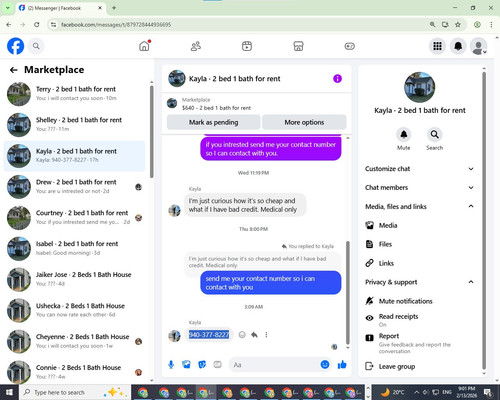500x400 pixels.
Task: Open Shelley's 2 bed 1 bath conversation
Action: 75,125
